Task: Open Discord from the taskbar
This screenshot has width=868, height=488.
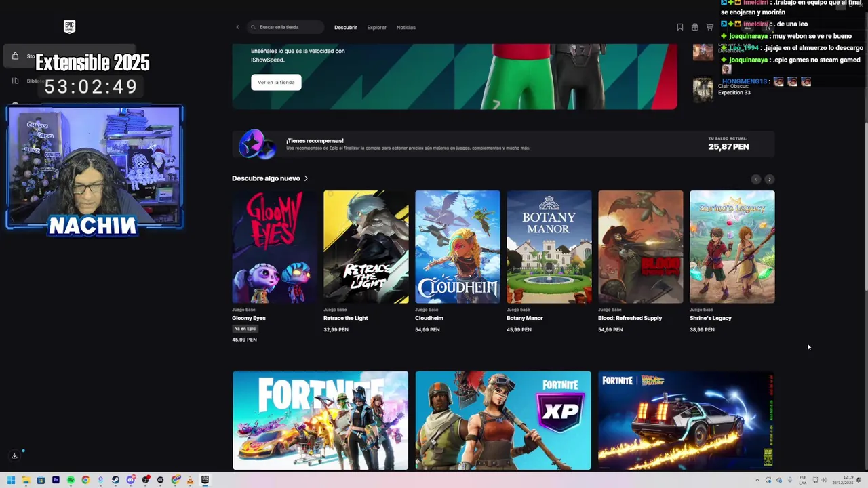Action: 130,480
